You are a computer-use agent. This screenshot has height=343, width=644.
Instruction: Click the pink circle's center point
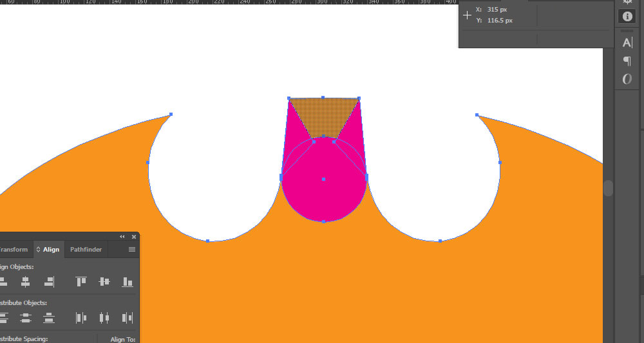(x=324, y=180)
